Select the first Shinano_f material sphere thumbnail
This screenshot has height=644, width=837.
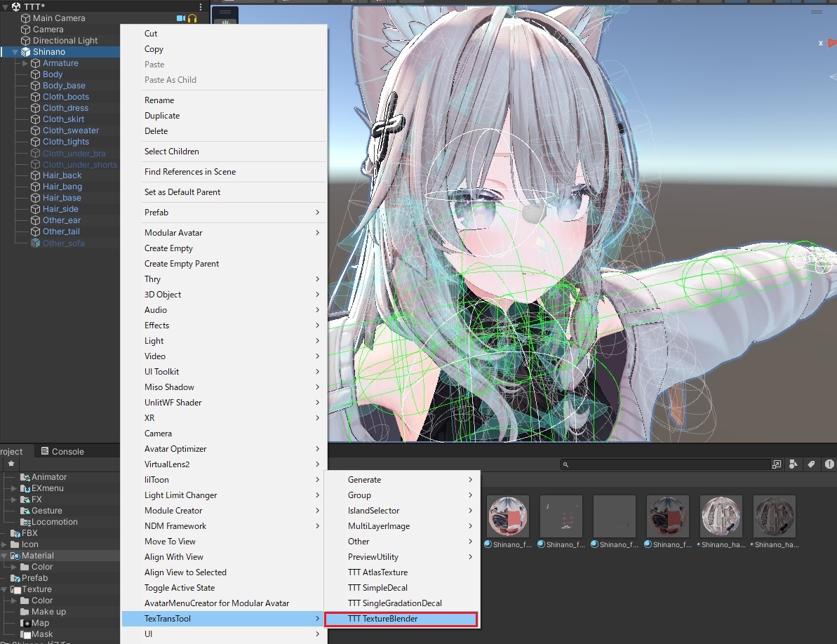tap(507, 516)
